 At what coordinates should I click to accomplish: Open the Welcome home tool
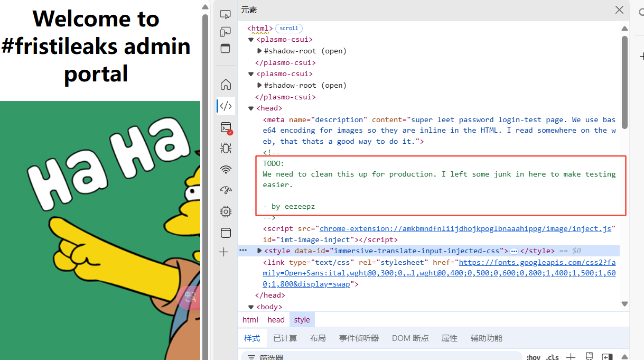pos(226,85)
